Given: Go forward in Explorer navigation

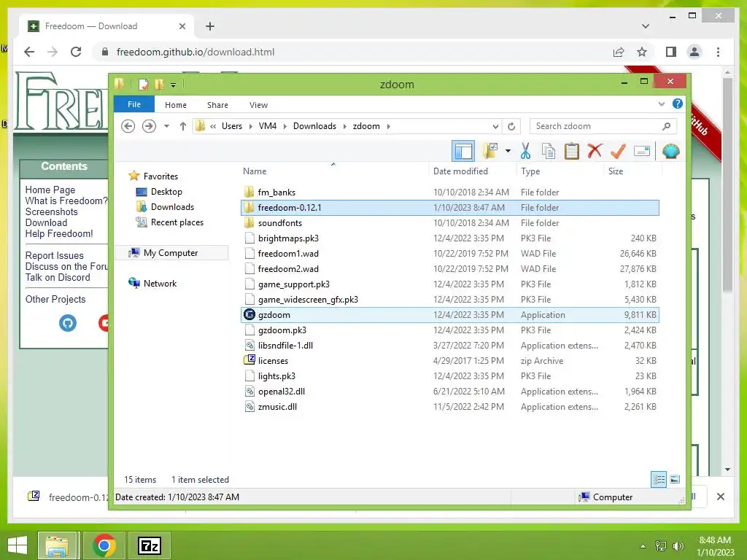Looking at the screenshot, I should point(149,126).
